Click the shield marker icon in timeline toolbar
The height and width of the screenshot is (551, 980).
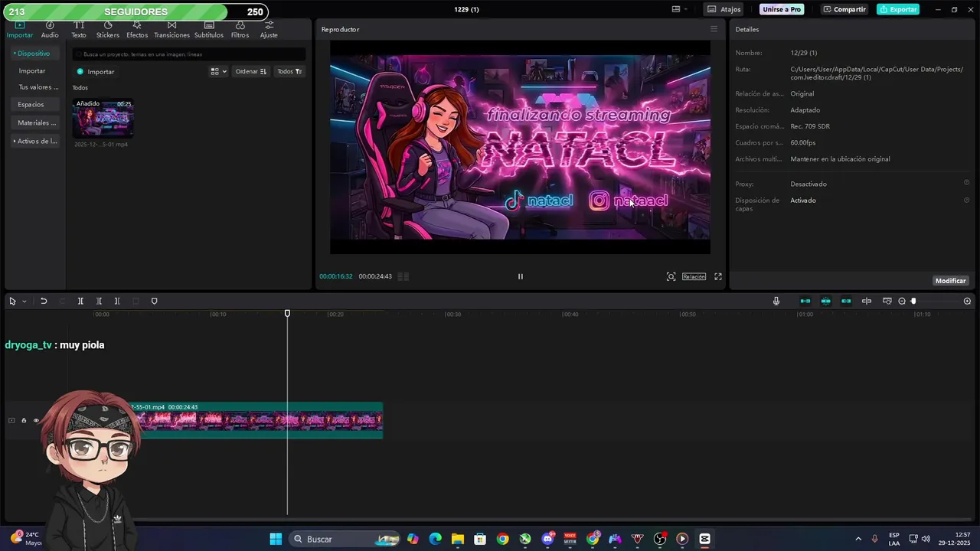point(154,301)
